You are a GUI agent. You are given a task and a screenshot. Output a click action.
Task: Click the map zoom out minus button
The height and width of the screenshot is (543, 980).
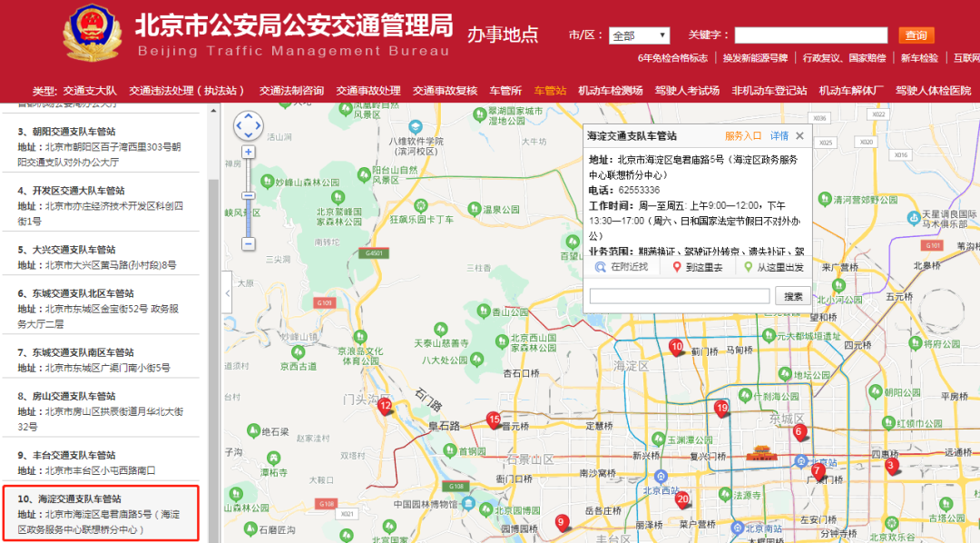click(x=248, y=243)
